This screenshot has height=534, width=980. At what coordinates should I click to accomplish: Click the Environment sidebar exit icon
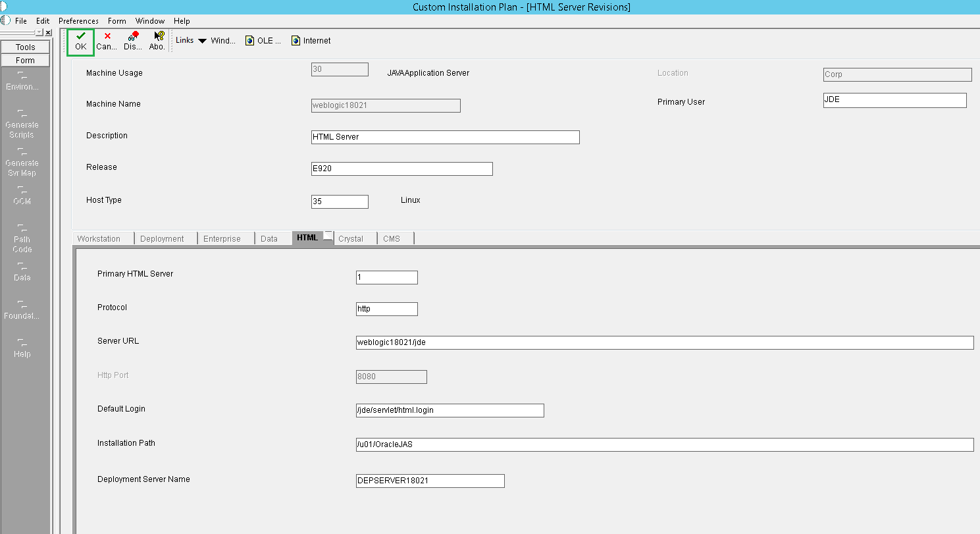[22, 82]
